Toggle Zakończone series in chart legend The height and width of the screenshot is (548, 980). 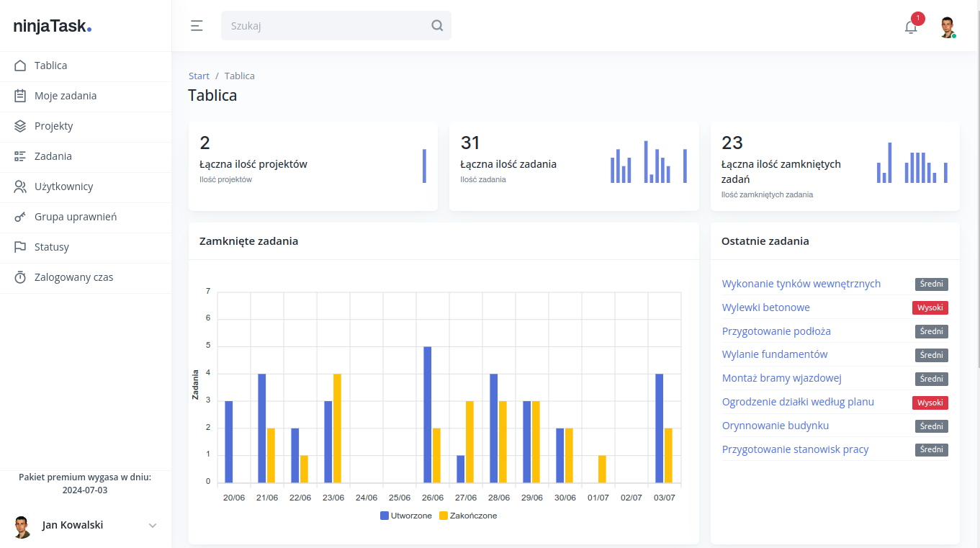coord(468,516)
